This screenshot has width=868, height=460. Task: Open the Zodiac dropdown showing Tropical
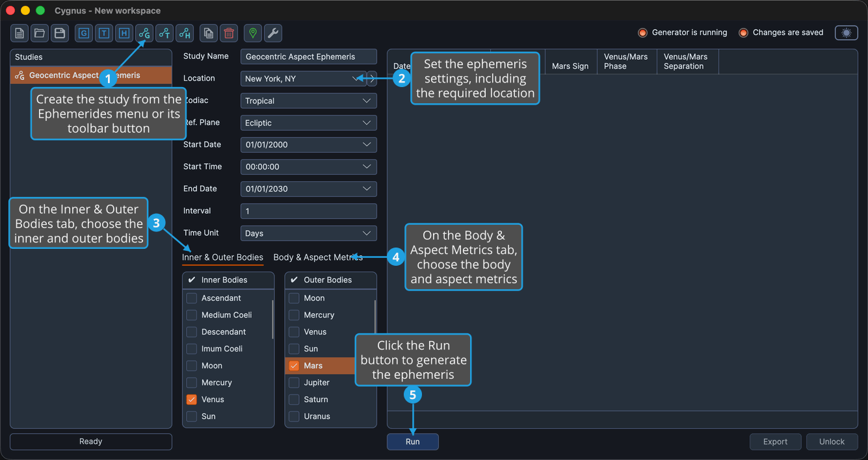[308, 101]
